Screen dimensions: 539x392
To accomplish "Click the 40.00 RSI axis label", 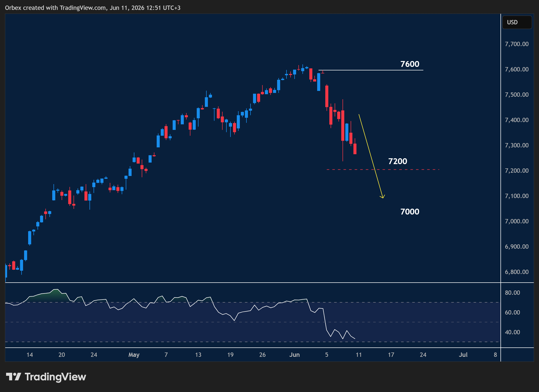I will [x=512, y=332].
